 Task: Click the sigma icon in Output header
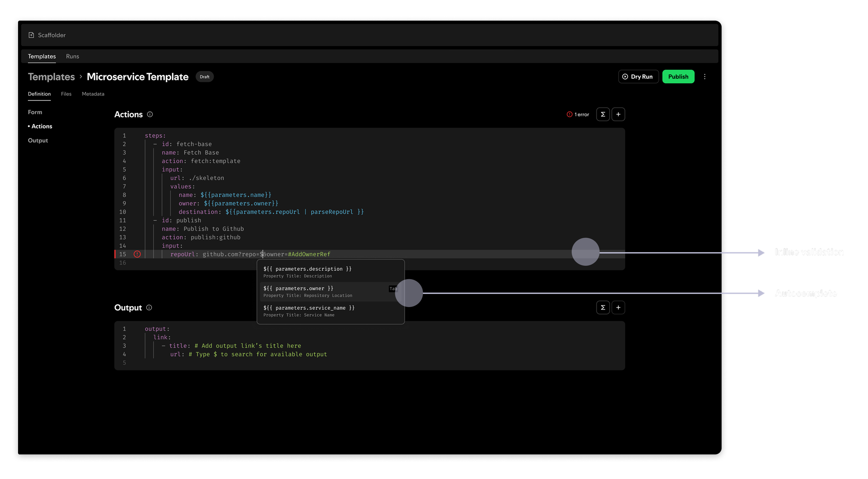click(603, 307)
